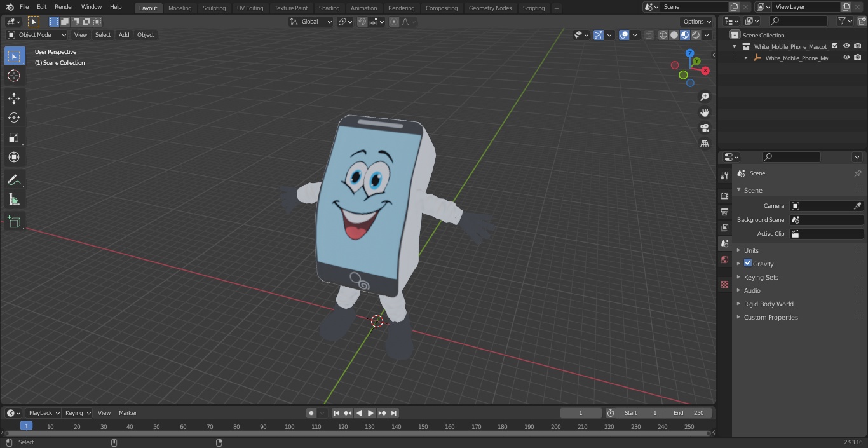868x448 pixels.
Task: Play the animation forward
Action: pos(370,413)
